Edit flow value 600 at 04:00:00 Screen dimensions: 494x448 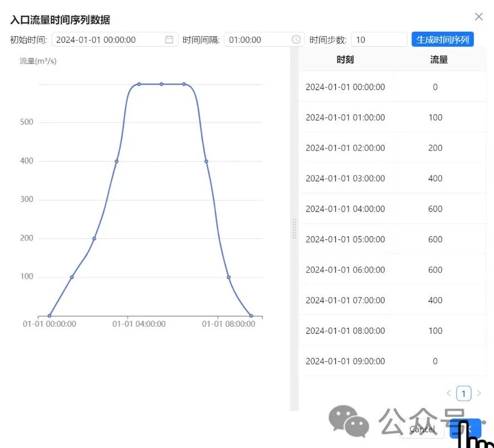[435, 209]
